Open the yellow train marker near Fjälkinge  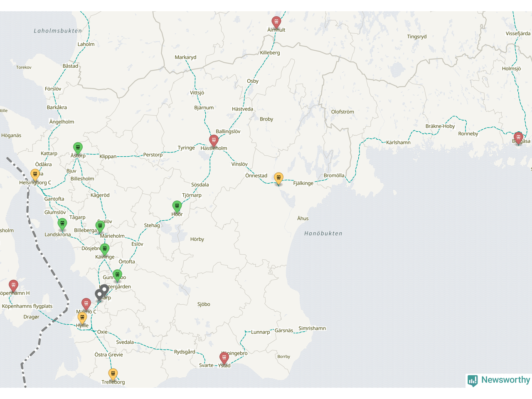coord(279,178)
